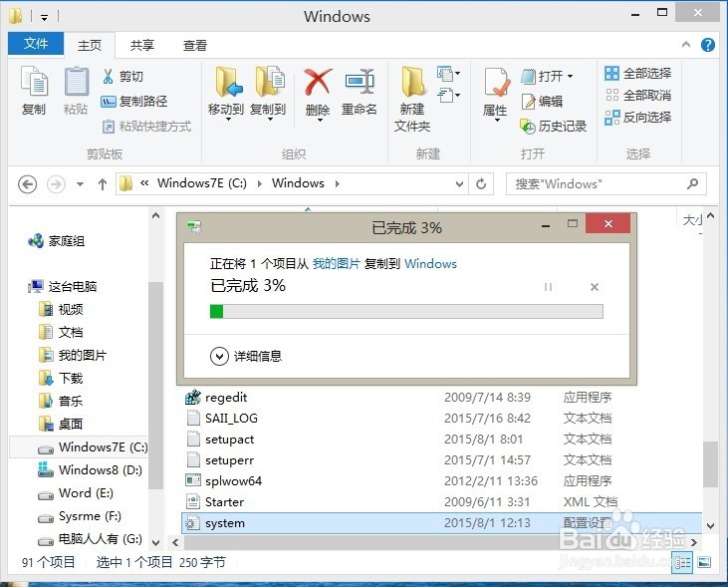Select This PC (这台电脑) in navigation pane

[x=62, y=286]
